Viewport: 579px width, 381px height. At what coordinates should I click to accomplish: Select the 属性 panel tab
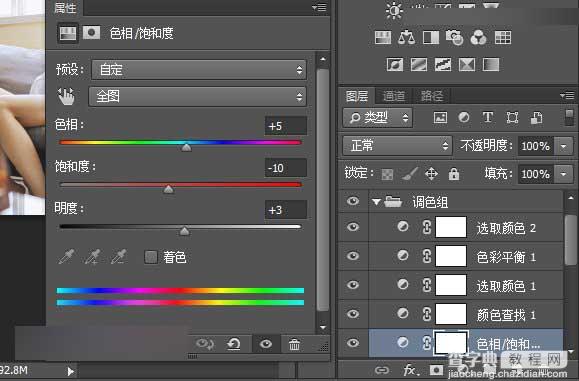pos(65,7)
